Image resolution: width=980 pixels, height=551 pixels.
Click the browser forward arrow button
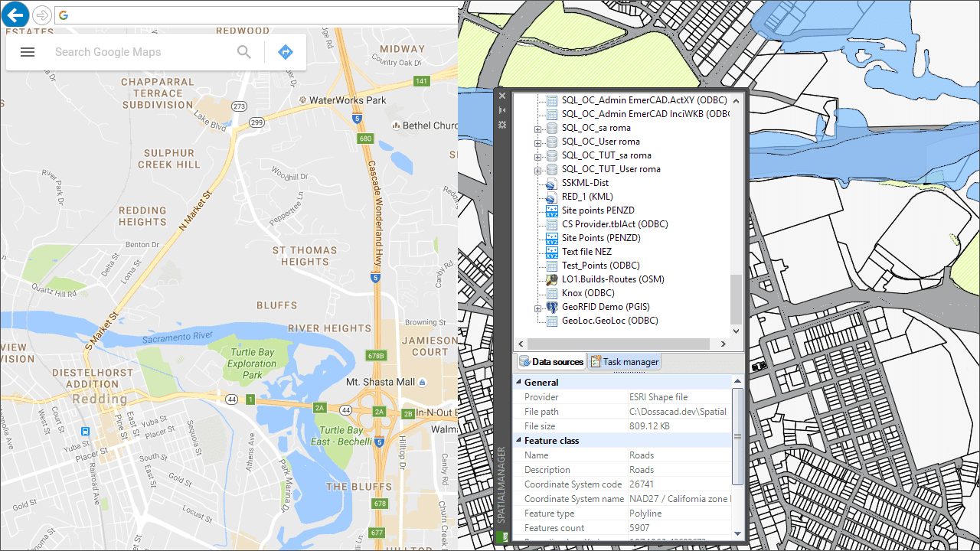click(42, 15)
